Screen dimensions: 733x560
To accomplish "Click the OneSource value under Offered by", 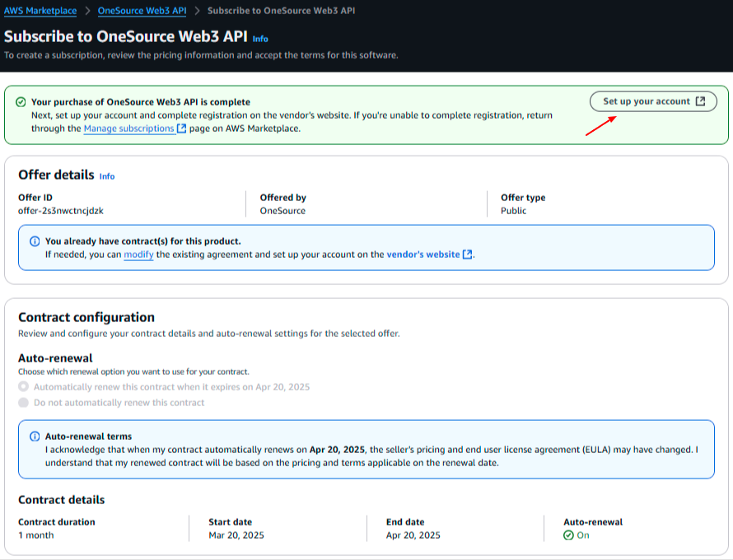I will point(282,211).
